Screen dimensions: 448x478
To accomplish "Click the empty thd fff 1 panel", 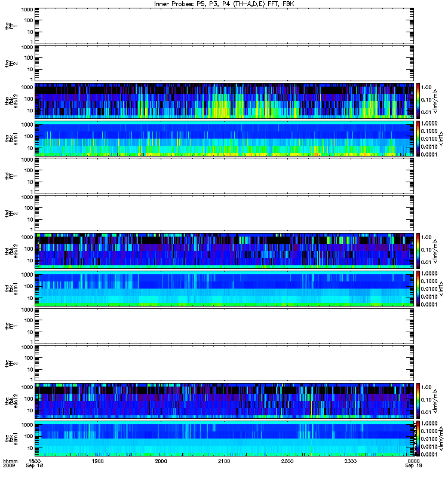I will (x=225, y=176).
